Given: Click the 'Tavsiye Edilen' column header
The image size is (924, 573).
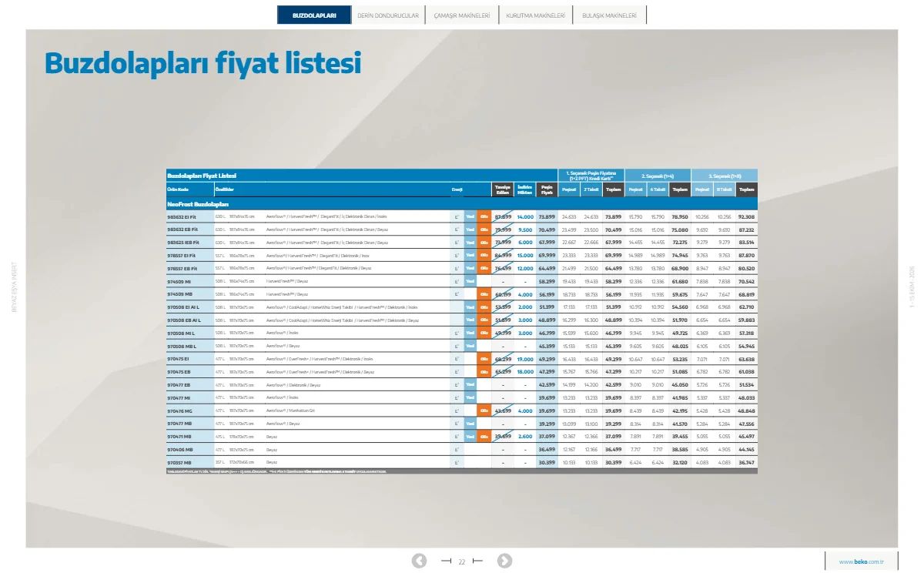Looking at the screenshot, I should (x=502, y=189).
